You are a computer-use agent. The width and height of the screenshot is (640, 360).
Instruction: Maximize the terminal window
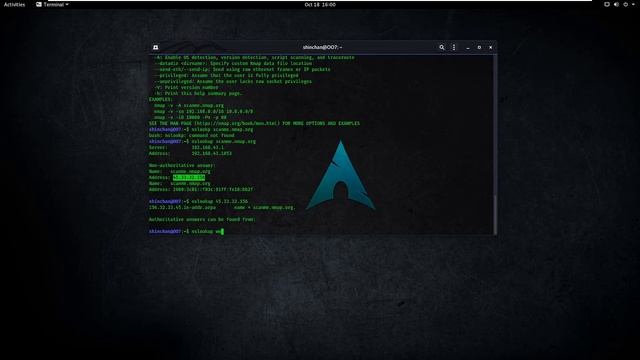coord(479,47)
